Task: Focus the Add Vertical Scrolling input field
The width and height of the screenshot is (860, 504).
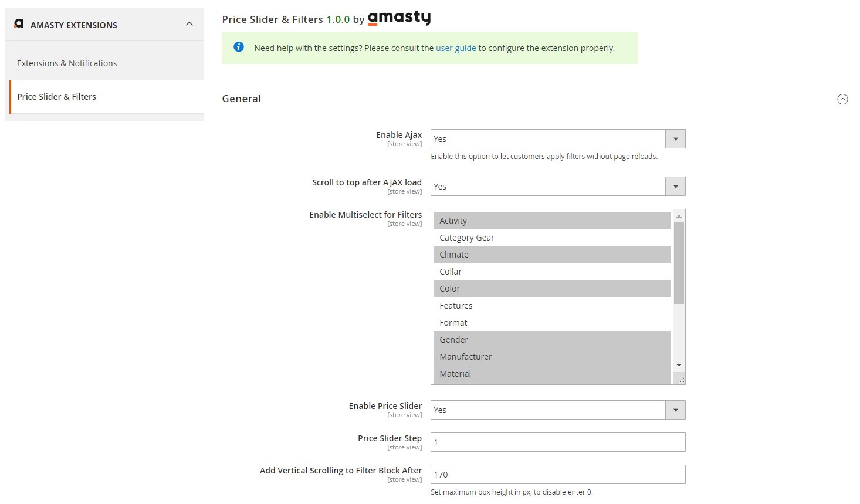Action: tap(557, 475)
